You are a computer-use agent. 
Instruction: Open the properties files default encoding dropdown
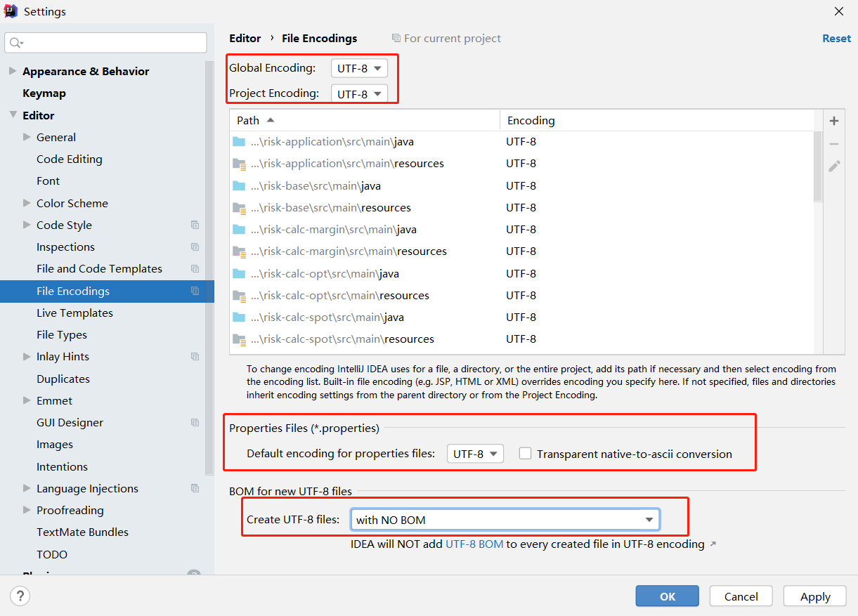point(475,454)
